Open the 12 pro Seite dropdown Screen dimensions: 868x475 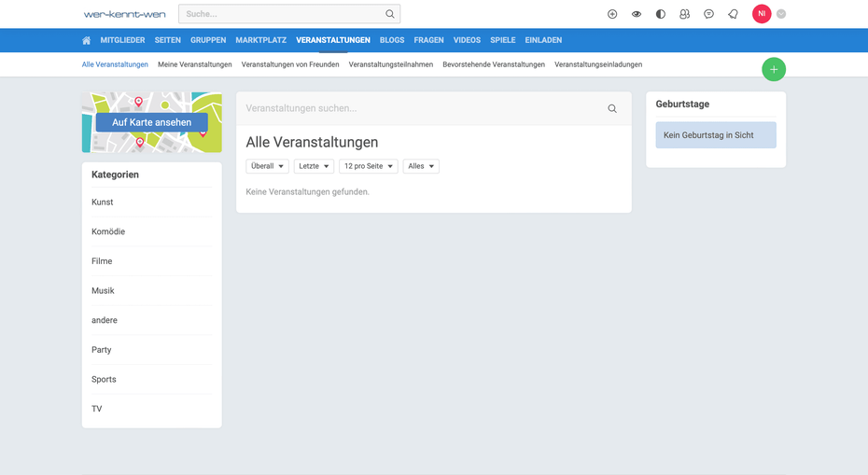[x=368, y=166]
